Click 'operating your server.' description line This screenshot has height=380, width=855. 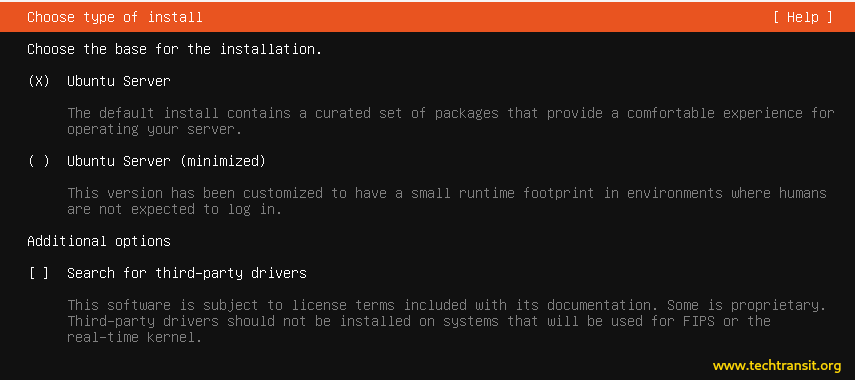tap(154, 130)
